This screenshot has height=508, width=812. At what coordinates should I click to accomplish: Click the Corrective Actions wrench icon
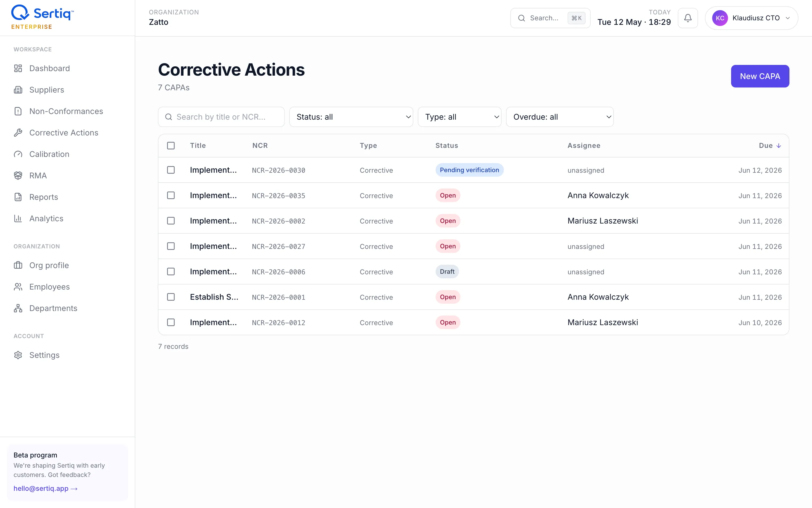click(18, 133)
